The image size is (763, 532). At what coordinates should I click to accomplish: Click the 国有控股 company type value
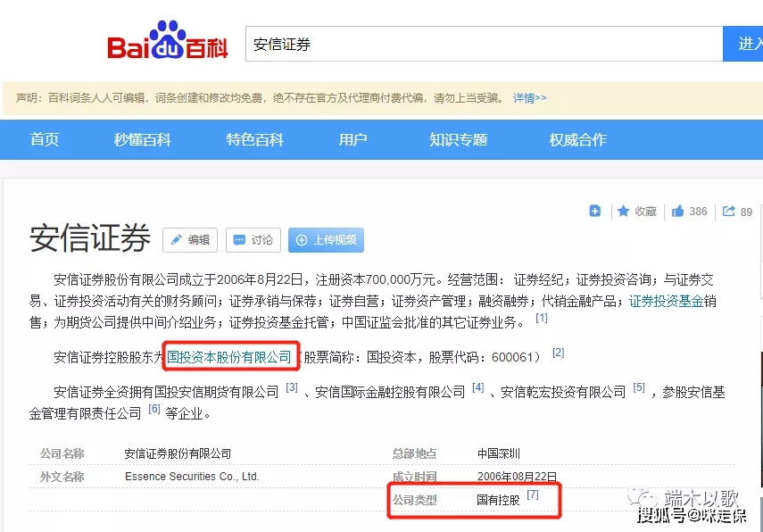click(498, 500)
